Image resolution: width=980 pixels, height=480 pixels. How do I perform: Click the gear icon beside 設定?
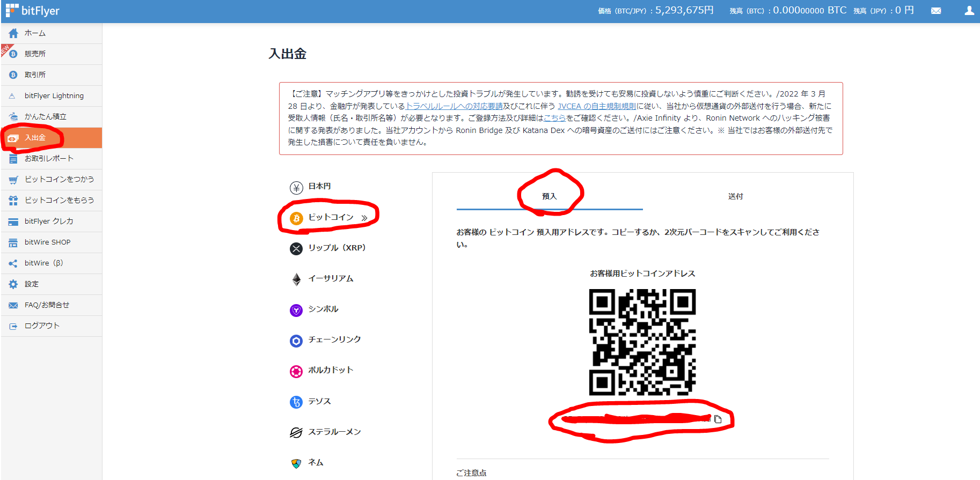pyautogui.click(x=13, y=284)
